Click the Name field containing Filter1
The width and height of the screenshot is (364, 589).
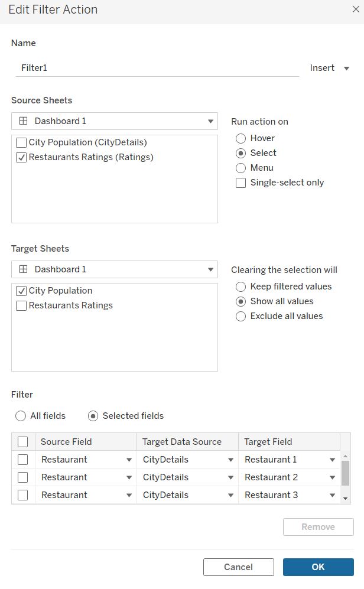point(157,68)
